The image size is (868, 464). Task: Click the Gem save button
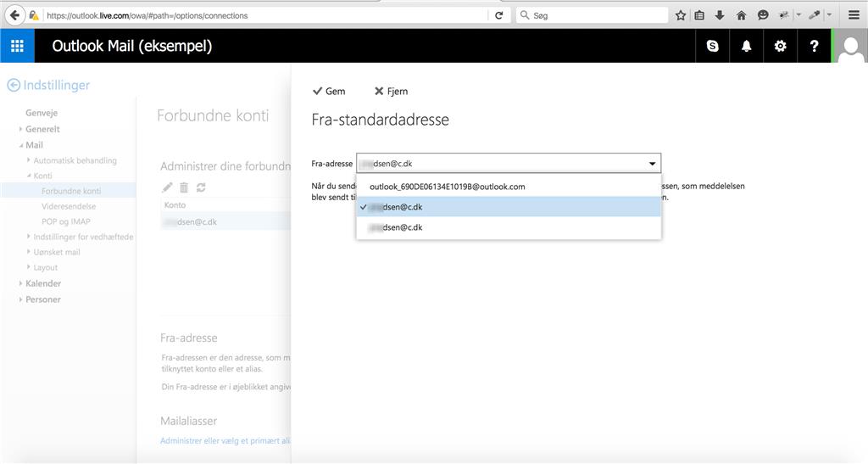coord(329,92)
